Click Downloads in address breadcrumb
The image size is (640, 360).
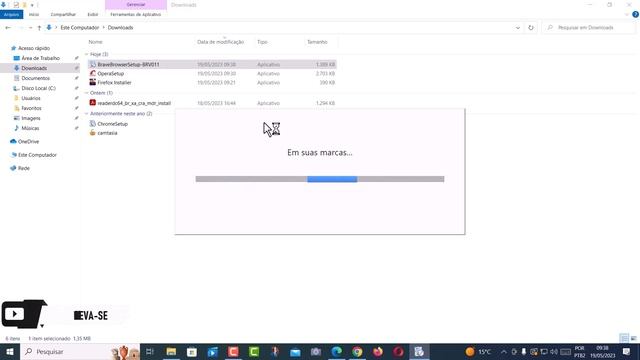[x=120, y=28]
